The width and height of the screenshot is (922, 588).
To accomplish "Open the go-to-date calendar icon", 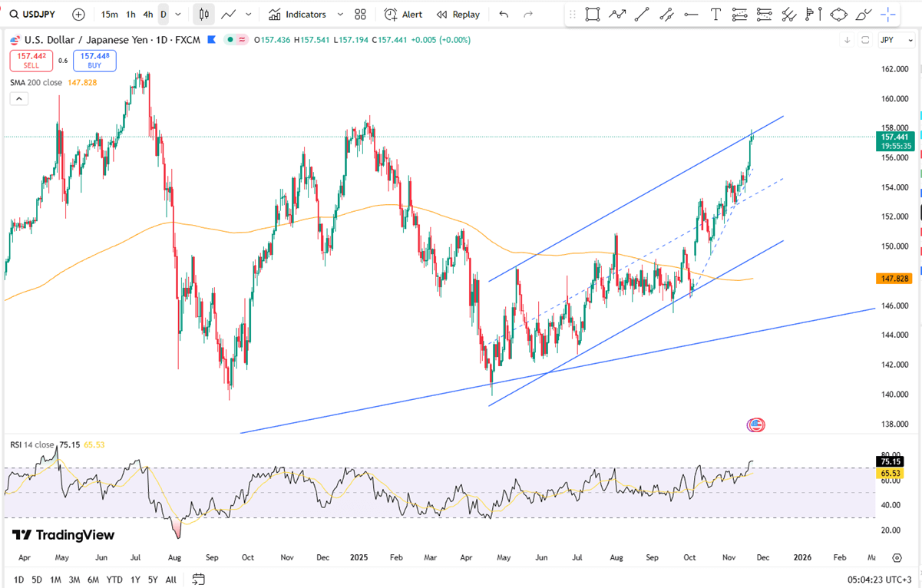I will tap(198, 580).
